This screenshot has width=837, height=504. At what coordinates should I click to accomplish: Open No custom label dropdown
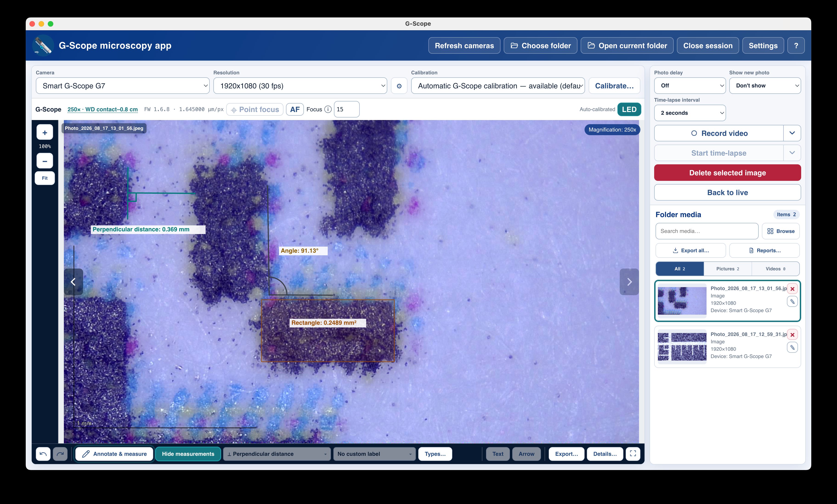click(x=374, y=454)
